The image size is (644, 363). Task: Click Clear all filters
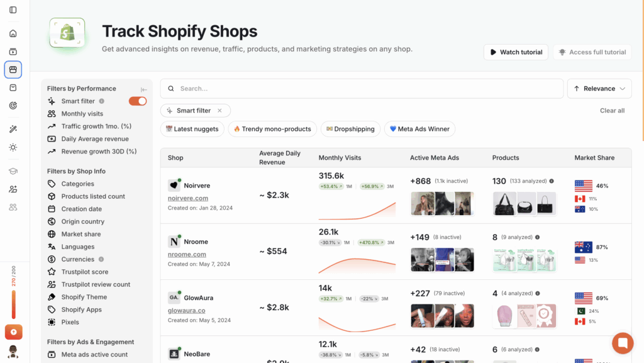click(612, 111)
